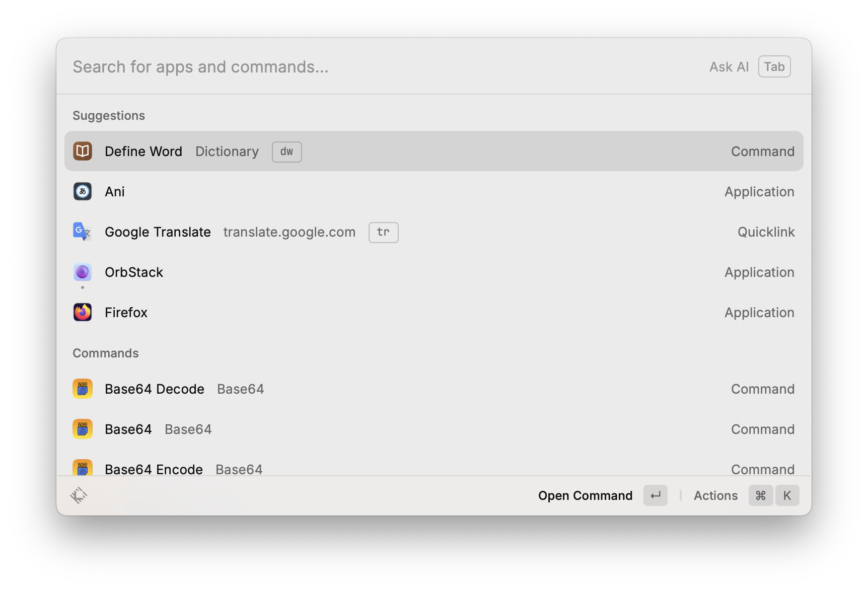Click the Base64 Encode command icon
This screenshot has width=868, height=590.
pos(83,468)
